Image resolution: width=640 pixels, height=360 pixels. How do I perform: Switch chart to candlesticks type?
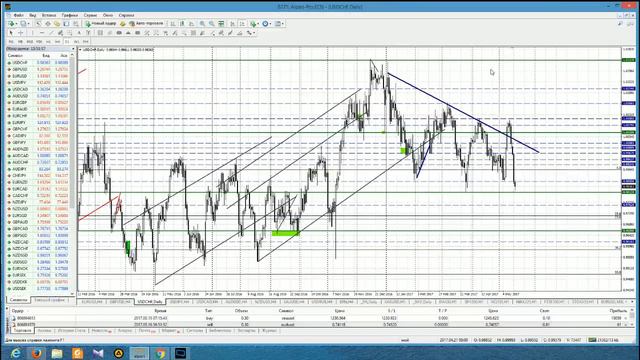(182, 24)
